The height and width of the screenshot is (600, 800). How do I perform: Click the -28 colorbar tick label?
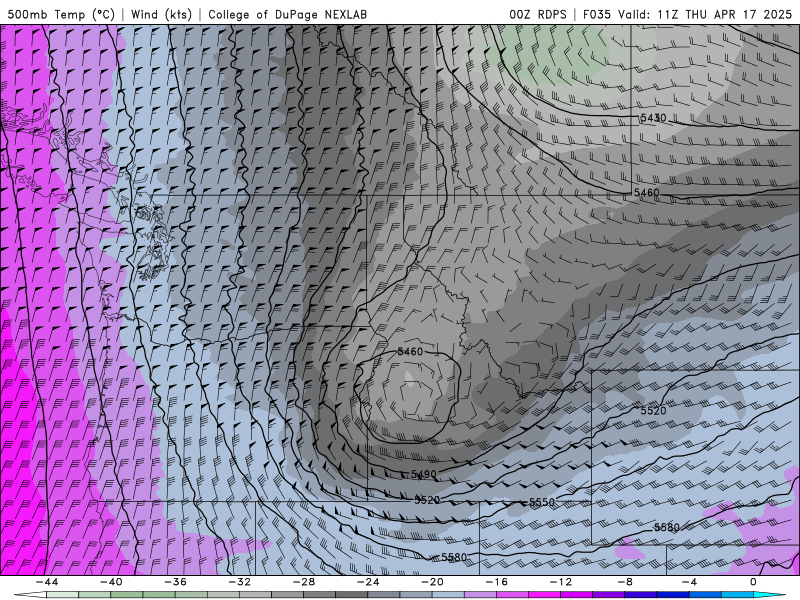click(304, 582)
